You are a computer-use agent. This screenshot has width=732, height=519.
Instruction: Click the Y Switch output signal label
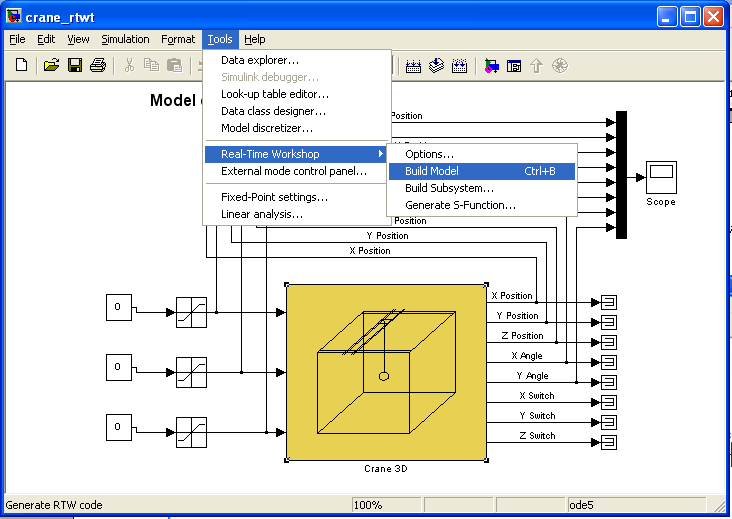537,416
